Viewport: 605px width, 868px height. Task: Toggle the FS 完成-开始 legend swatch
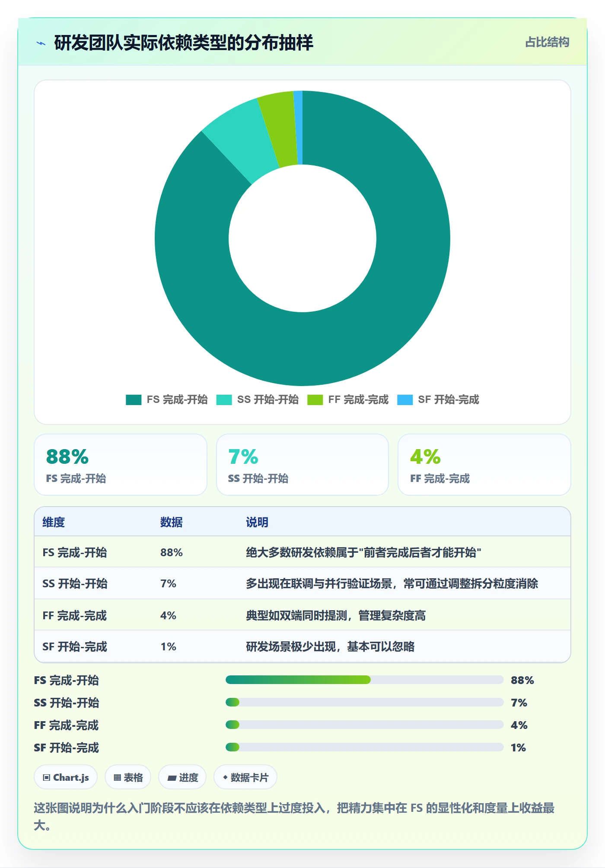[x=134, y=400]
